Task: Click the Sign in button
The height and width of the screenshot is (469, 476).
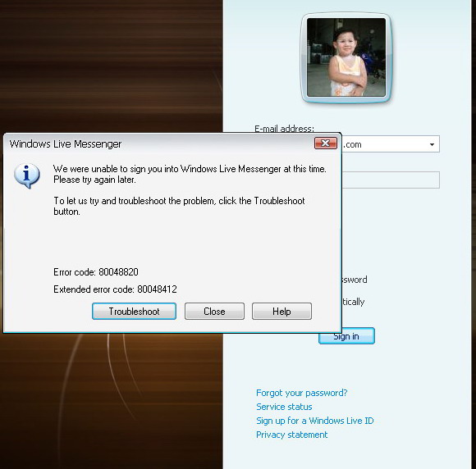Action: tap(346, 336)
